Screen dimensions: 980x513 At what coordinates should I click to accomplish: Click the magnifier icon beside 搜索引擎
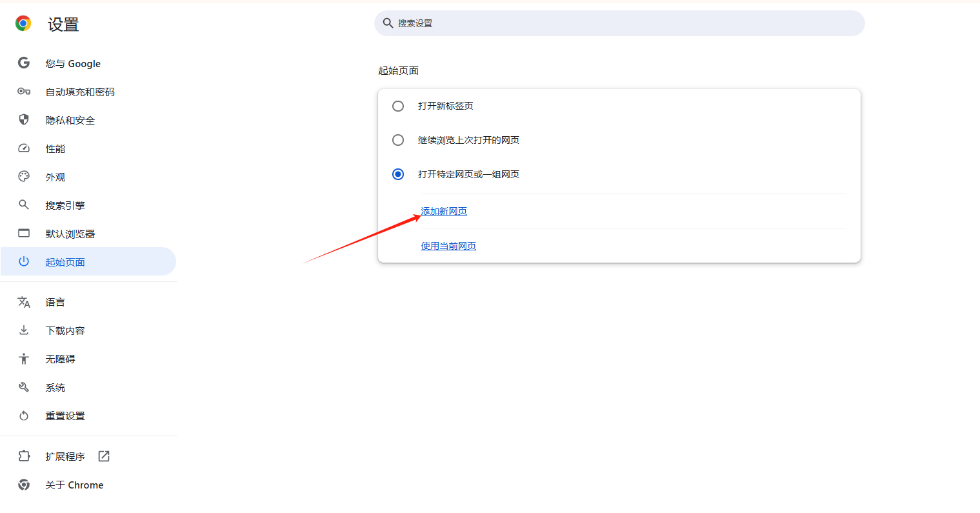coord(24,205)
